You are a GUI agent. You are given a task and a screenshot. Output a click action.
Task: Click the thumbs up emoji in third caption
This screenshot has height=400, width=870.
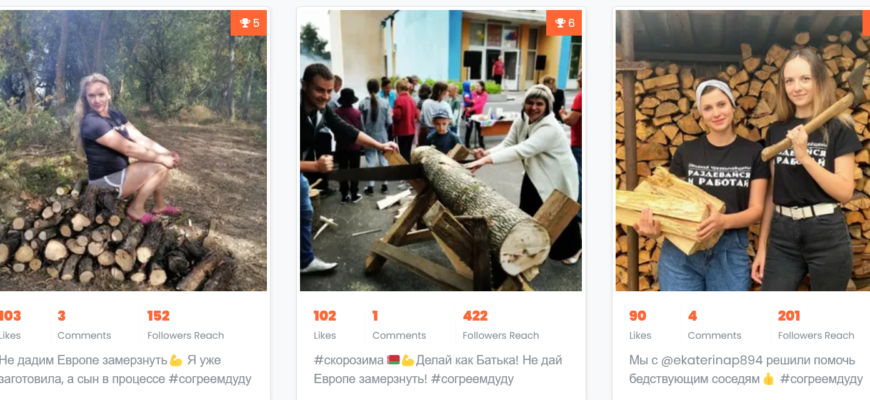(x=768, y=379)
